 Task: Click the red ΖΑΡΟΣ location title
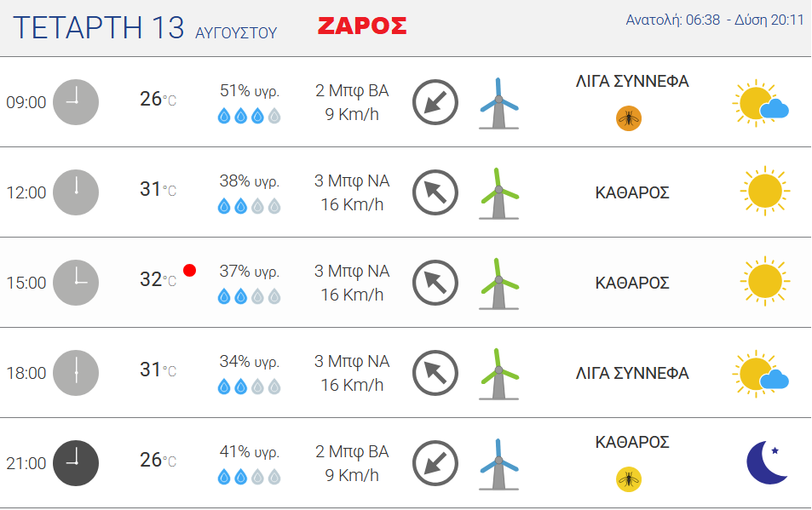(362, 26)
